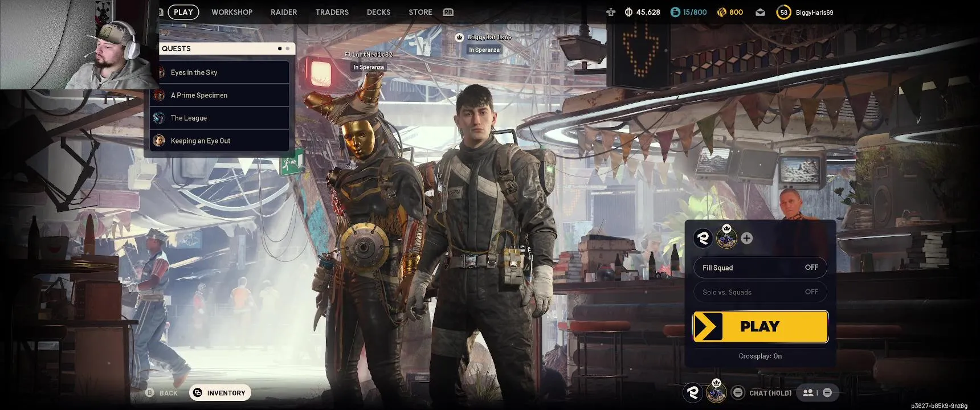Click the B controller icon beside BACK
This screenshot has height=410, width=980.
point(150,393)
